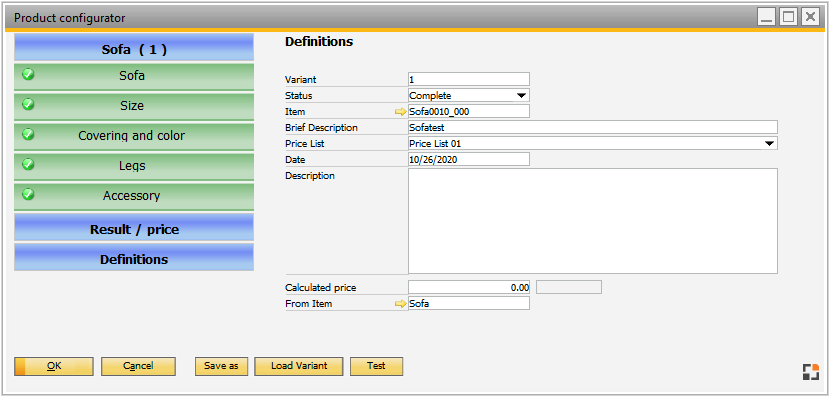Expand the Price List dropdown arrow
The width and height of the screenshot is (832, 399).
click(769, 143)
